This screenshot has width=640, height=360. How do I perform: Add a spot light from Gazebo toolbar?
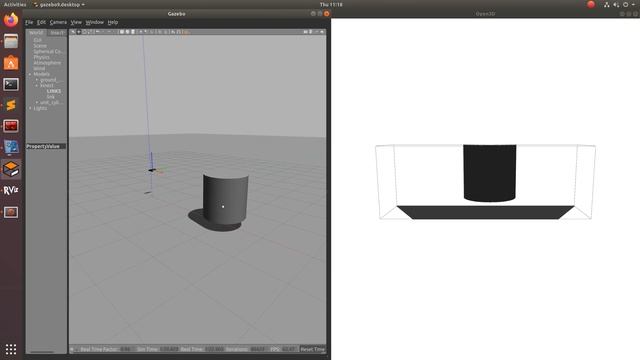[x=146, y=32]
